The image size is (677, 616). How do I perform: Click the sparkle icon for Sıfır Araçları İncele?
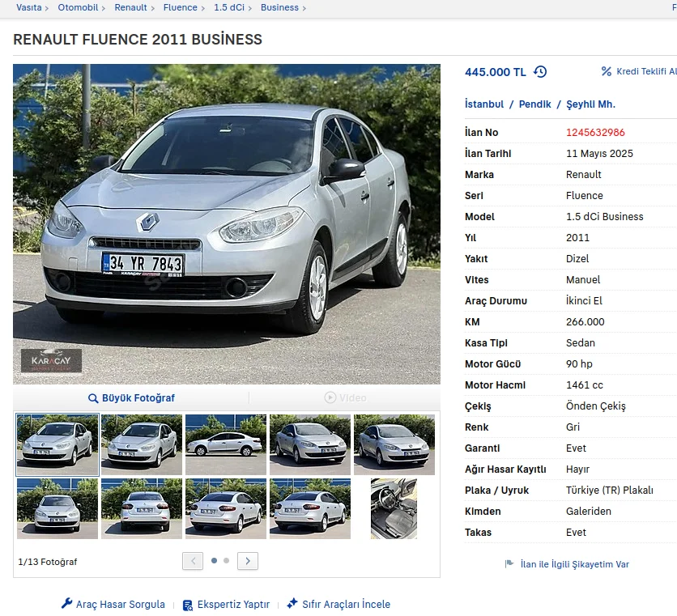[292, 604]
